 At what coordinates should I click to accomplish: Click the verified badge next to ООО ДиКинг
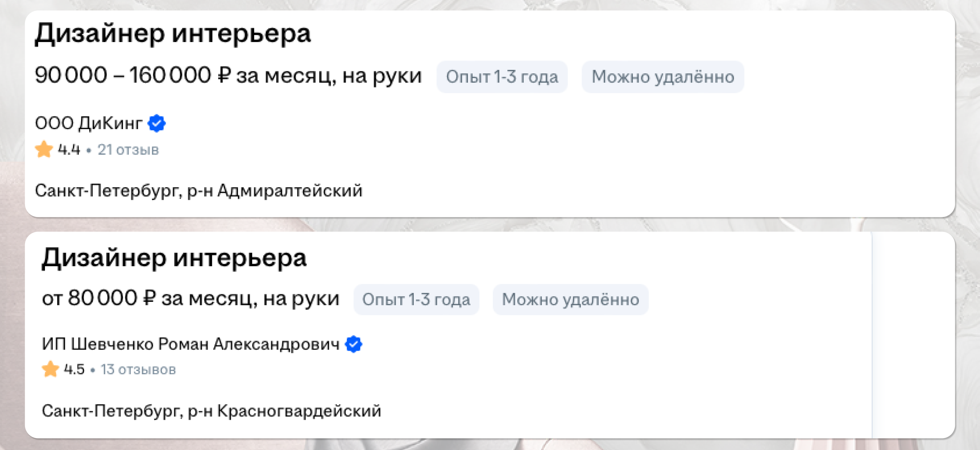[x=157, y=123]
